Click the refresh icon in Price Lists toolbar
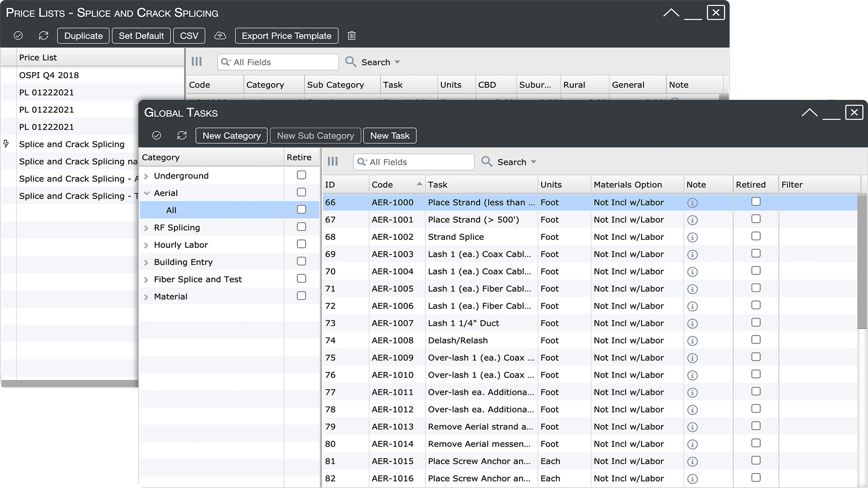The width and height of the screenshot is (868, 488). pos(43,36)
